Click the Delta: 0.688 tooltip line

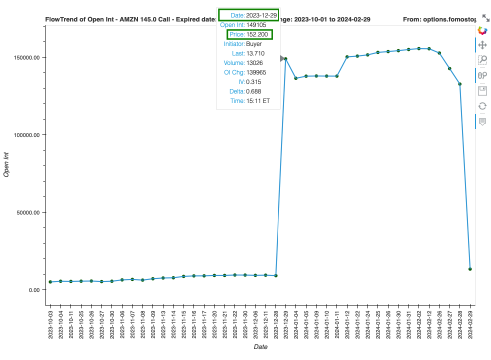[245, 91]
